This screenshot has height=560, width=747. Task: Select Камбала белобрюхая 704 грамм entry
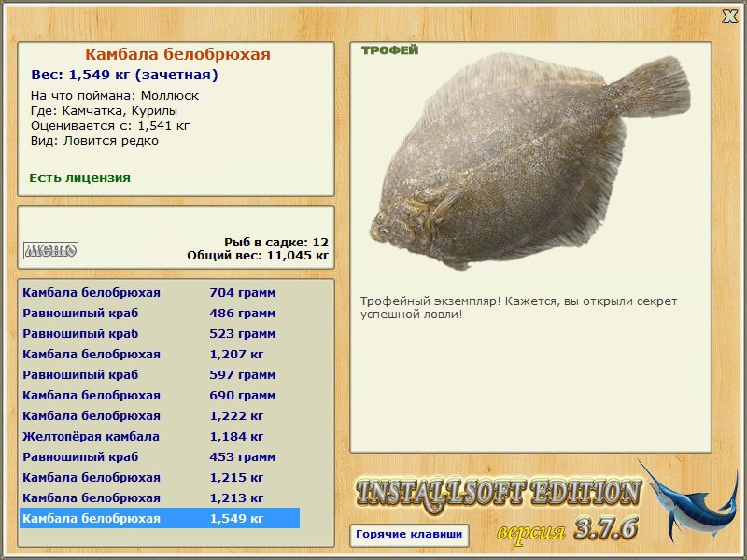click(160, 292)
